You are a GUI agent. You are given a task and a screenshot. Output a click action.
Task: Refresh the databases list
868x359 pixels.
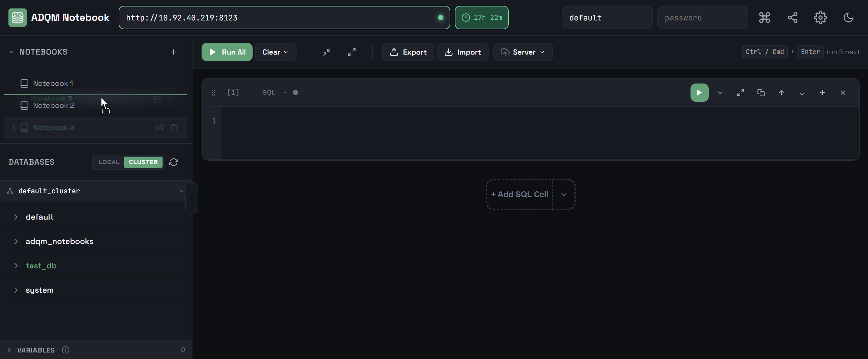(174, 162)
